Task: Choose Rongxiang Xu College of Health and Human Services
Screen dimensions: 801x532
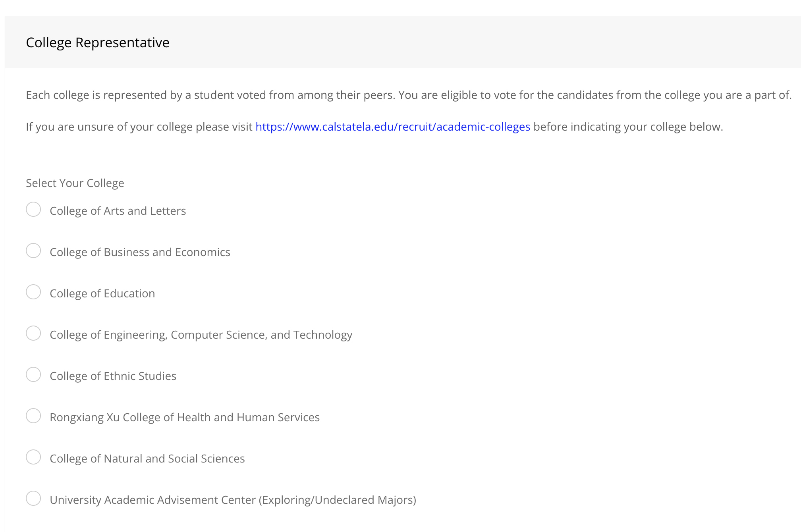Action: [34, 416]
